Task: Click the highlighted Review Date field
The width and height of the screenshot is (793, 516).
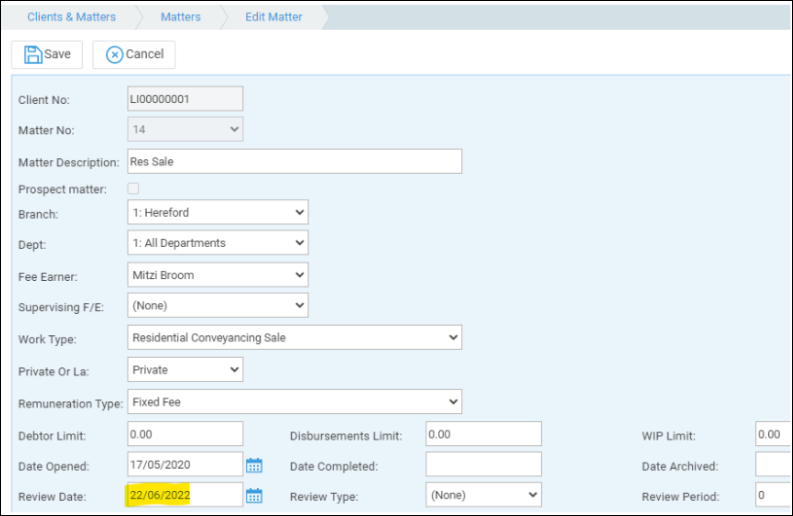Action: [x=184, y=494]
